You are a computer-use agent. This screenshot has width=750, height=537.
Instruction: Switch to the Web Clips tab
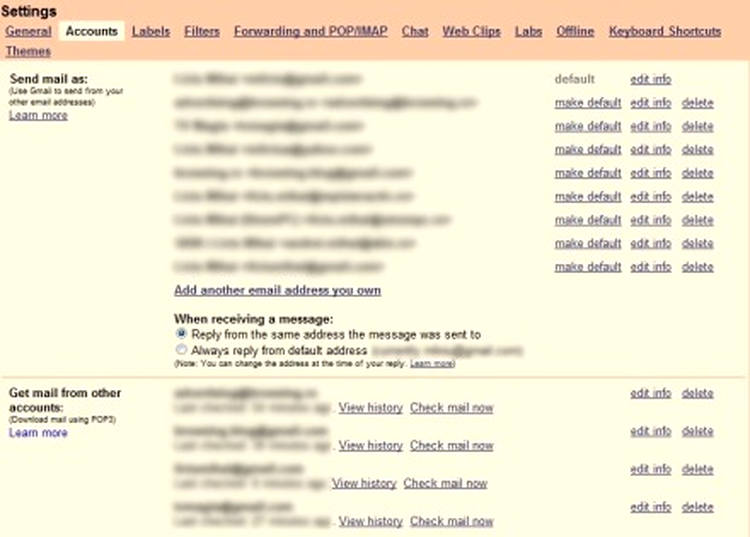(x=471, y=32)
